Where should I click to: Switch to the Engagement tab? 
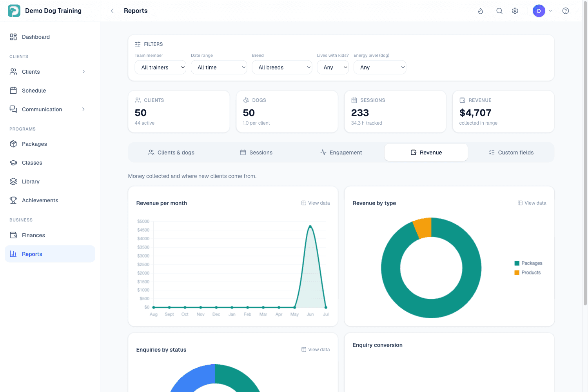pos(341,152)
